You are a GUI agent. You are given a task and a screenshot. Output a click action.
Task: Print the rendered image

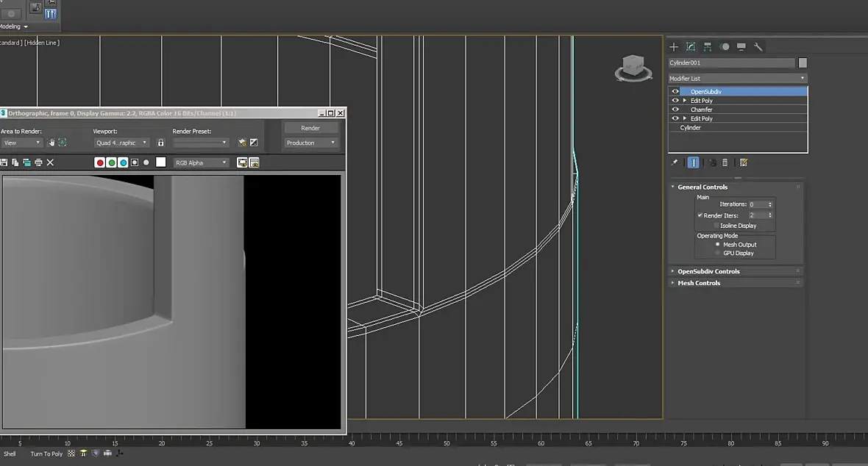pyautogui.click(x=38, y=162)
